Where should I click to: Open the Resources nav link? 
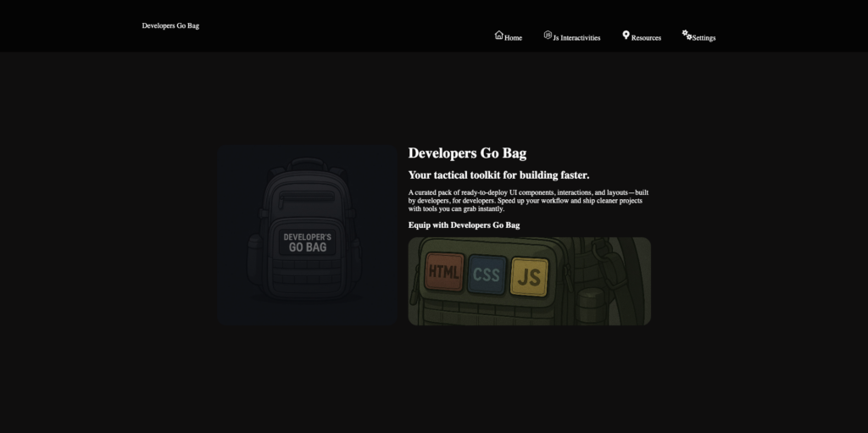(x=646, y=38)
